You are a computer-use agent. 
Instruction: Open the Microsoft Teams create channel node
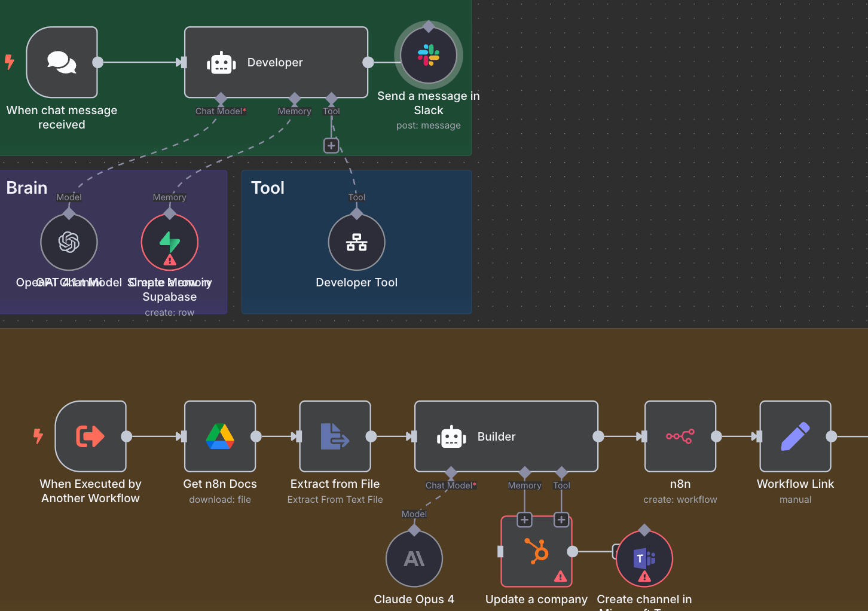[x=644, y=559]
